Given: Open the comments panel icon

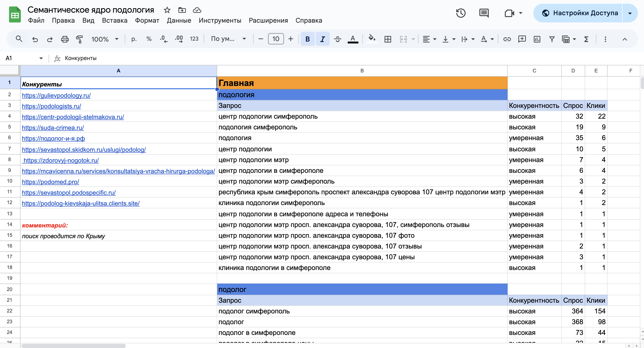Looking at the screenshot, I should coord(484,13).
